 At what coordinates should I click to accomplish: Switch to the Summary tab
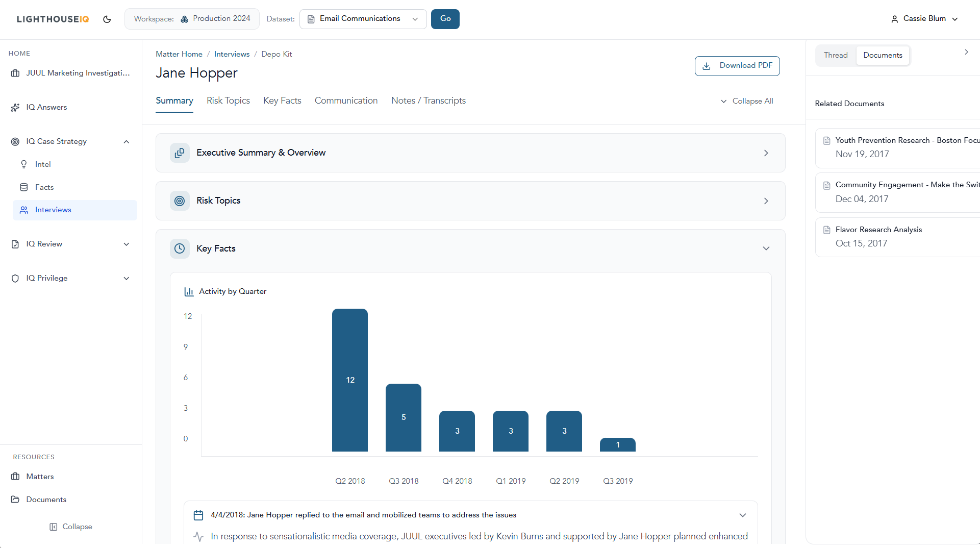tap(174, 101)
